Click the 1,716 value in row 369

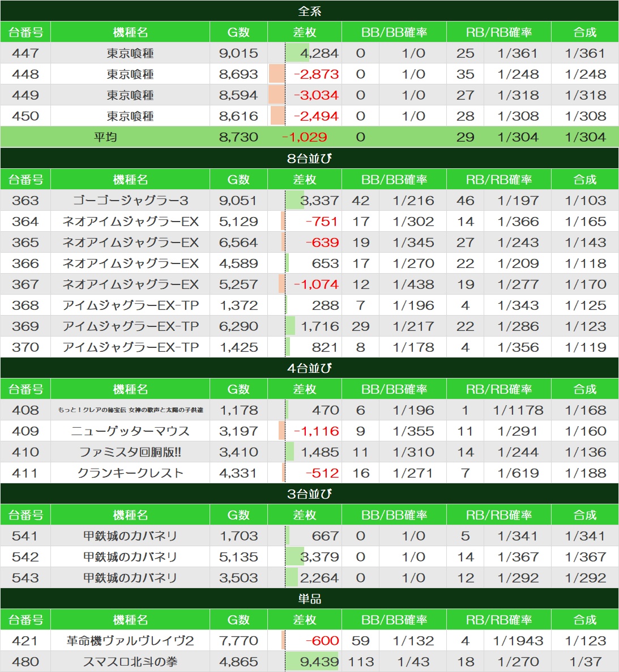click(x=319, y=326)
